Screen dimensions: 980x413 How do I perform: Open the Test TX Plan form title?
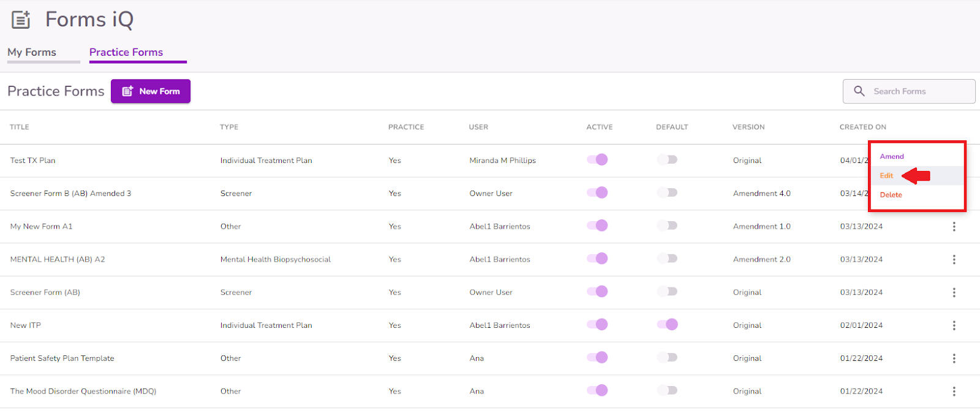click(x=33, y=161)
